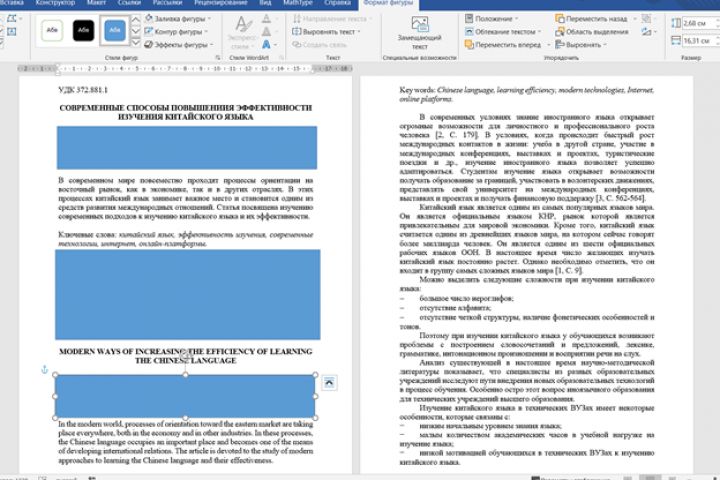Open Контур фигуры outline menu
This screenshot has width=720, height=480.
pyautogui.click(x=176, y=32)
